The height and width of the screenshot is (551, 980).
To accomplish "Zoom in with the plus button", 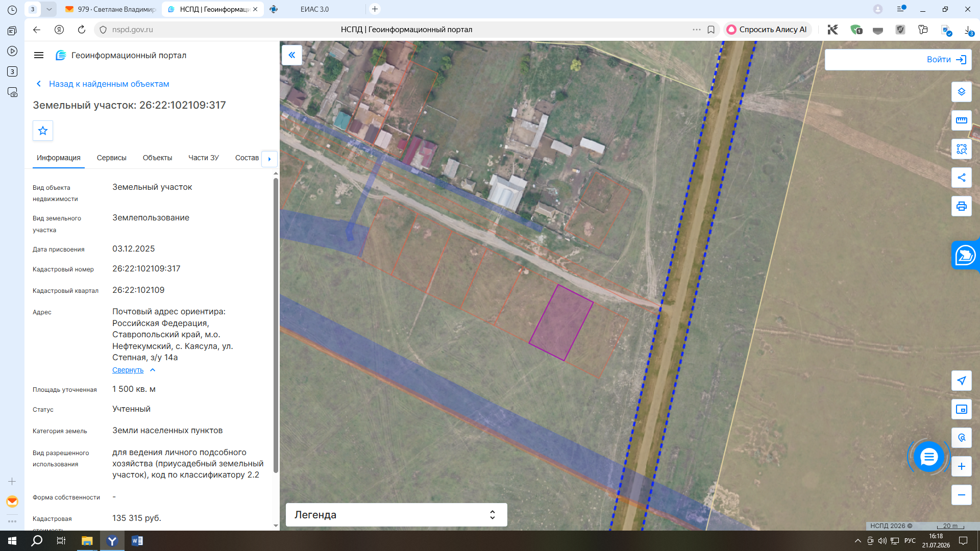I will pyautogui.click(x=961, y=466).
